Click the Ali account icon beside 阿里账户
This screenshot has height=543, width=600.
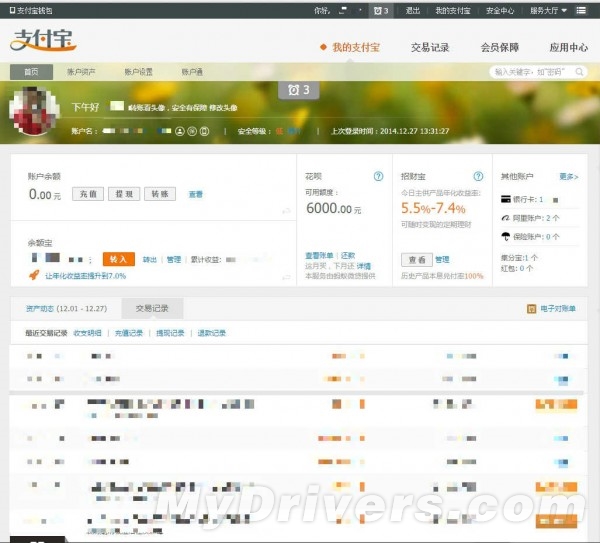click(505, 218)
